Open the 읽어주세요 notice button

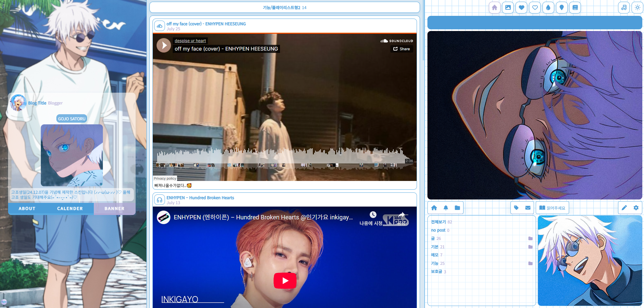[x=552, y=208]
